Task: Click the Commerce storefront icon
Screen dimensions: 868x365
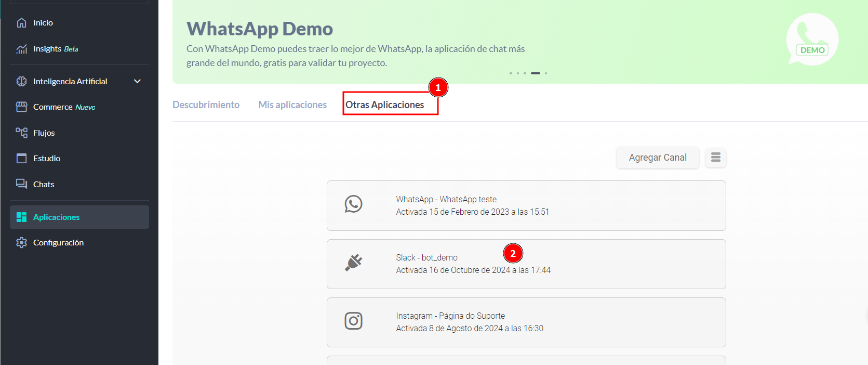Action: click(x=21, y=107)
